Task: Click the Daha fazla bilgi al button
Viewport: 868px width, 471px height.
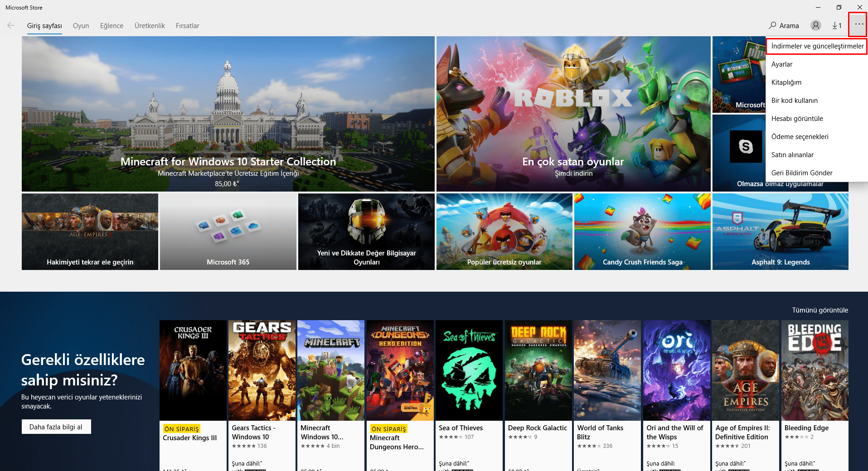Action: pyautogui.click(x=56, y=427)
